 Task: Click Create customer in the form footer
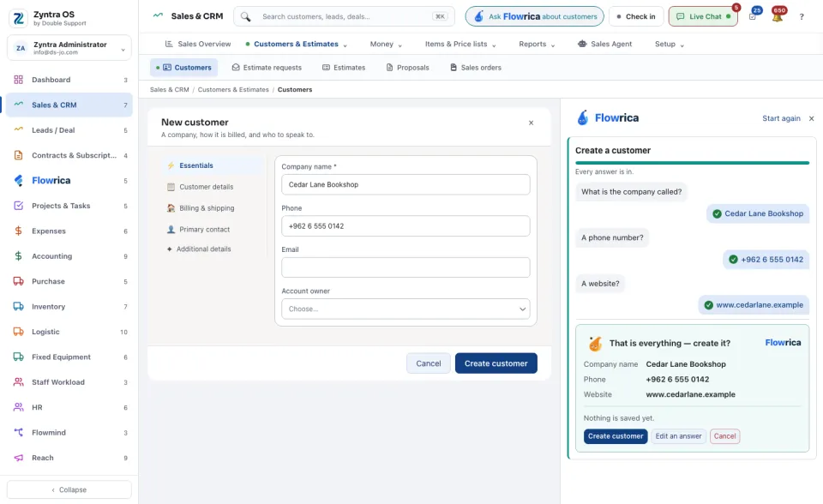pos(496,363)
